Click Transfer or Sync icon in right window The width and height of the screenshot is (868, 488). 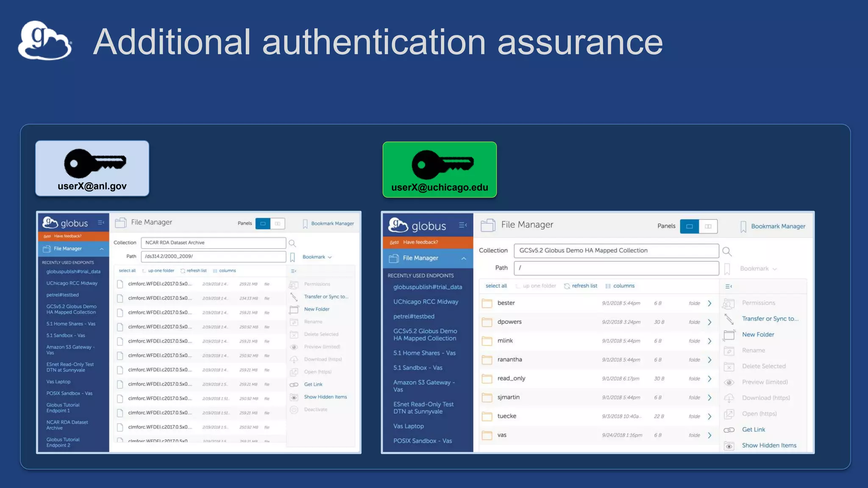tap(729, 319)
